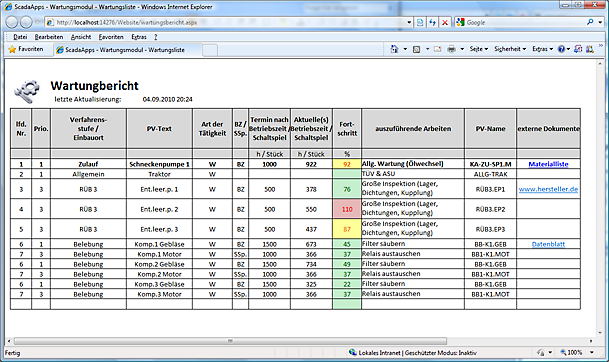
Task: Expand the Print options dropdown arrow
Action: coord(462,49)
